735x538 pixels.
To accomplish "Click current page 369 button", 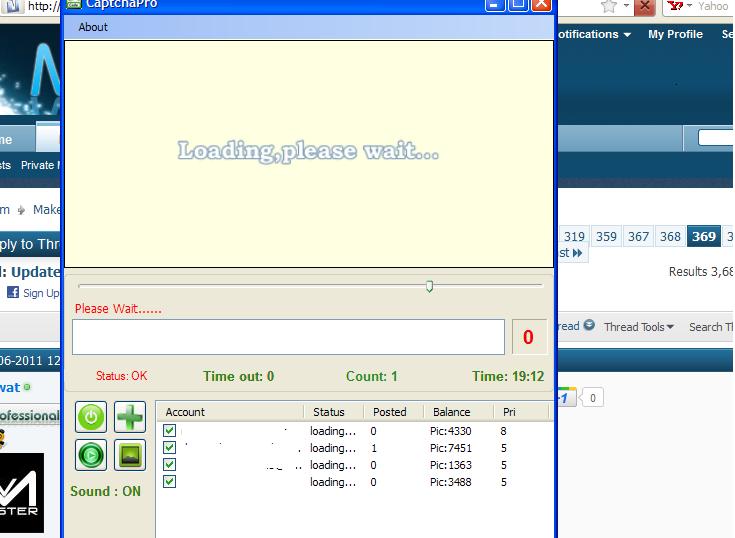I will click(x=704, y=237).
